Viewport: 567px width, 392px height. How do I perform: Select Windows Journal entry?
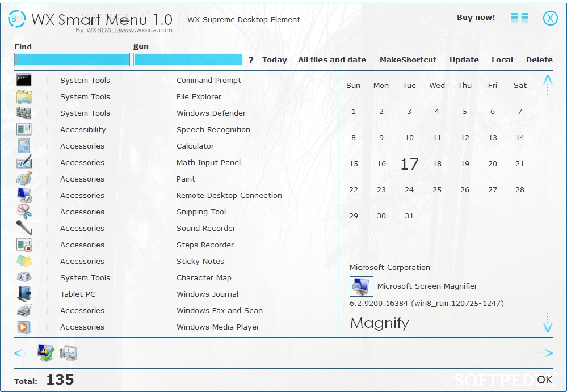[208, 294]
